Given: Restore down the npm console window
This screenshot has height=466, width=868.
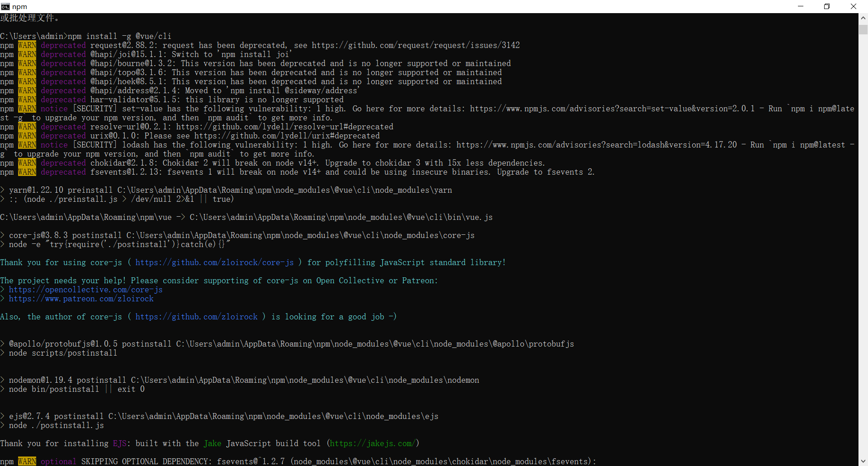Looking at the screenshot, I should [827, 6].
